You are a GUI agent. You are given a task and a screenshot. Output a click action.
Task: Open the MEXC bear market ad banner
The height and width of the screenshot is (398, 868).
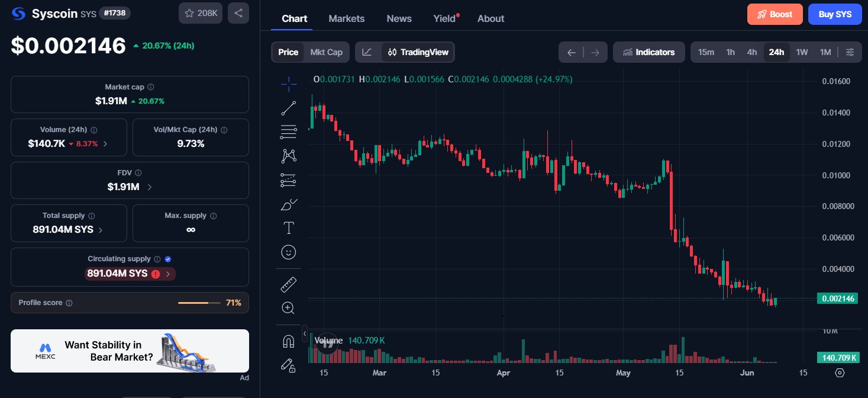[130, 351]
